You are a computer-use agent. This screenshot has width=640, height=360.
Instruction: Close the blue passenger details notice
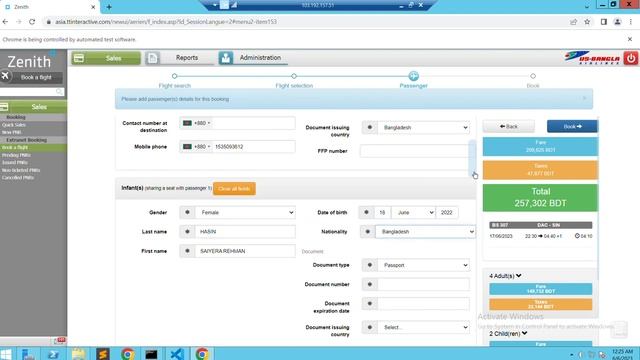(584, 98)
